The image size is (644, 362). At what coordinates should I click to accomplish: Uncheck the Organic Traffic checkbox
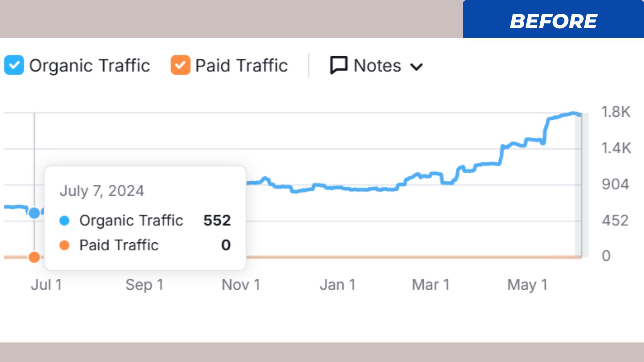click(14, 65)
